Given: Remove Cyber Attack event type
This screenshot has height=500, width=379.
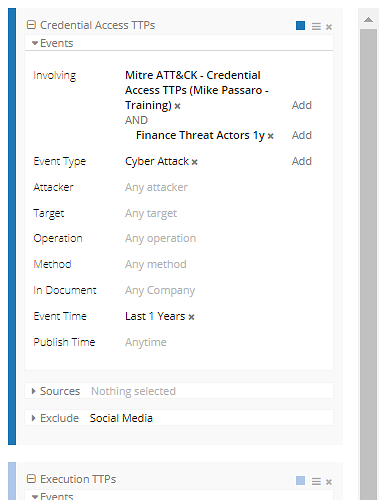Looking at the screenshot, I should (x=195, y=162).
